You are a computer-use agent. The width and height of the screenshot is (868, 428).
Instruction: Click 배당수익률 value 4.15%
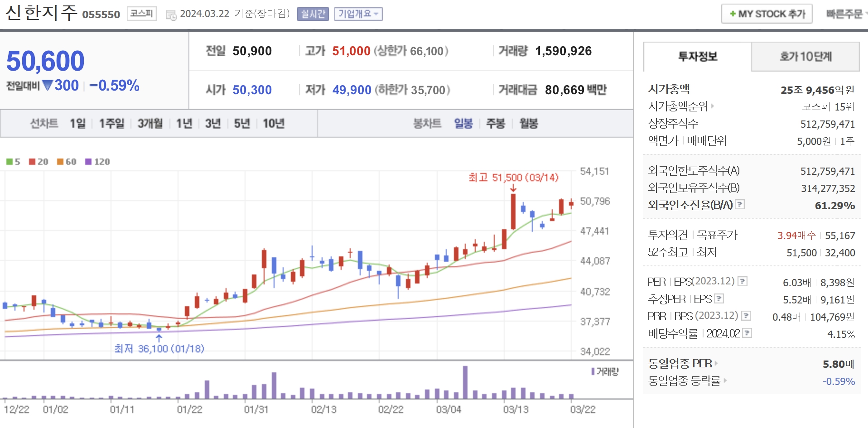[x=841, y=334]
